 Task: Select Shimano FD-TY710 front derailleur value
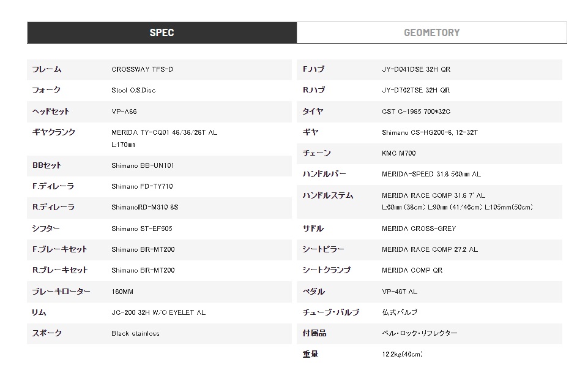click(x=142, y=187)
